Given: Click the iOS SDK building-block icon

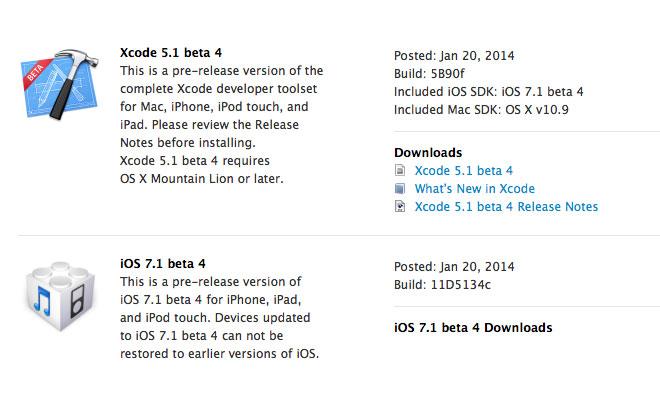Looking at the screenshot, I should tap(60, 296).
